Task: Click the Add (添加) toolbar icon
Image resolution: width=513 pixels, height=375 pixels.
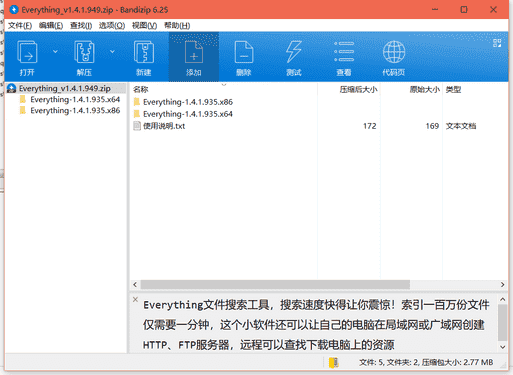Action: pyautogui.click(x=194, y=57)
